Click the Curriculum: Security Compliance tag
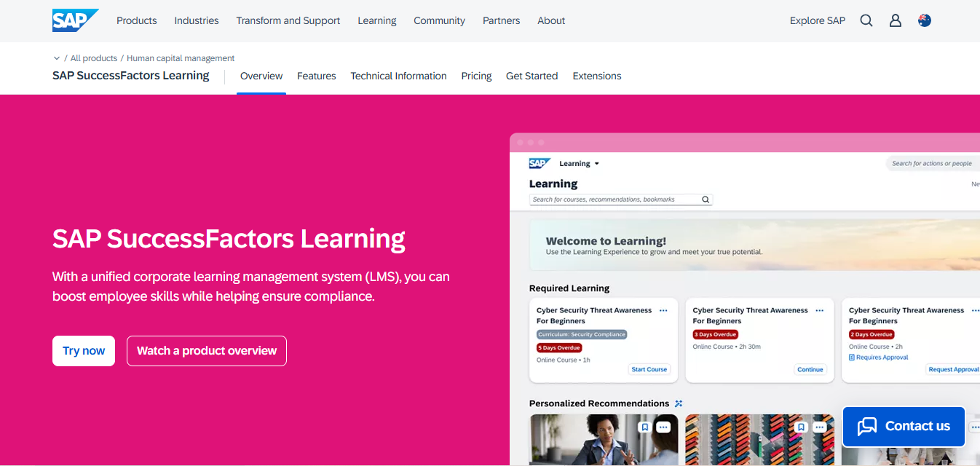 582,334
